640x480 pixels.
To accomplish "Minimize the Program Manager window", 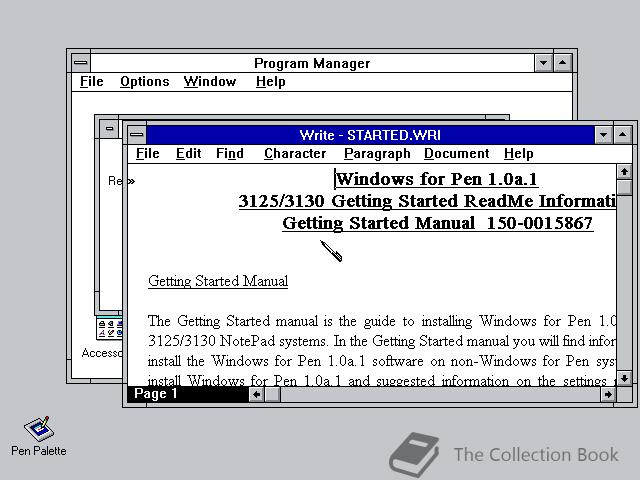I will tap(543, 63).
